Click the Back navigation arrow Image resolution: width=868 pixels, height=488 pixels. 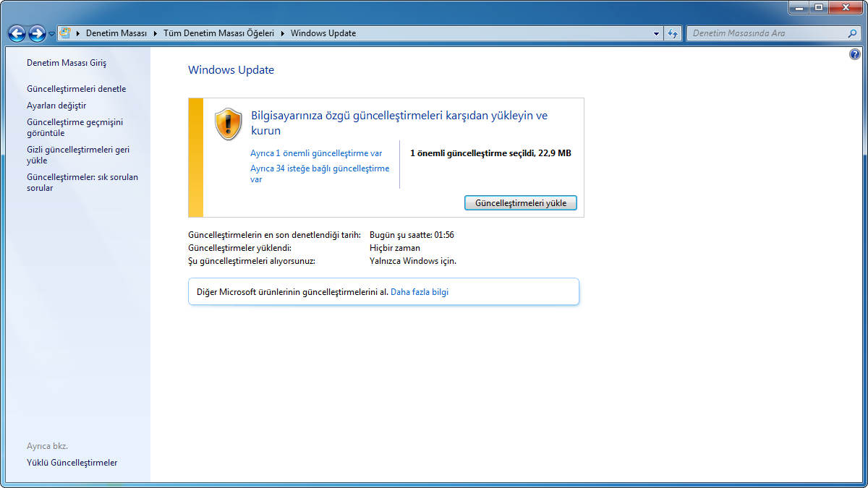point(17,33)
